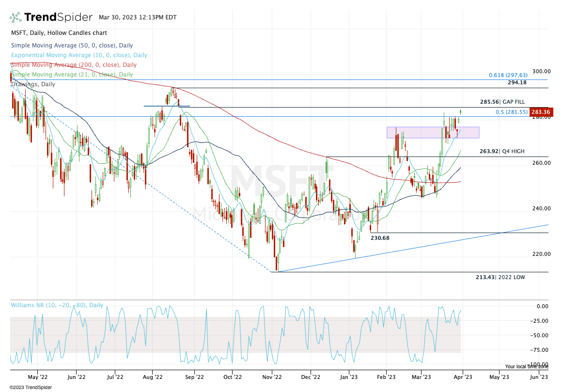Select the Simple Moving Average (200) legend
Image resolution: width=563 pixels, height=392 pixels.
pos(74,64)
